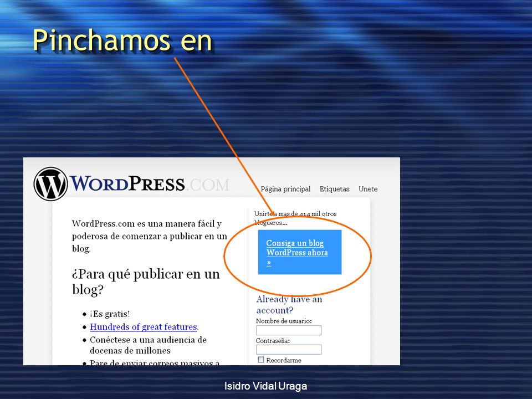Click the "Contraseña:" label

(273, 341)
